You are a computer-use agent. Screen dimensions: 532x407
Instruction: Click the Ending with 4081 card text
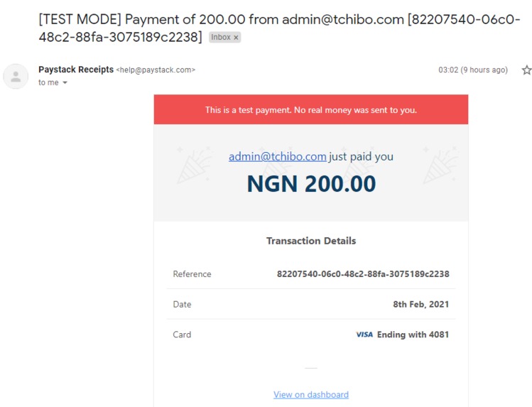[x=413, y=335]
